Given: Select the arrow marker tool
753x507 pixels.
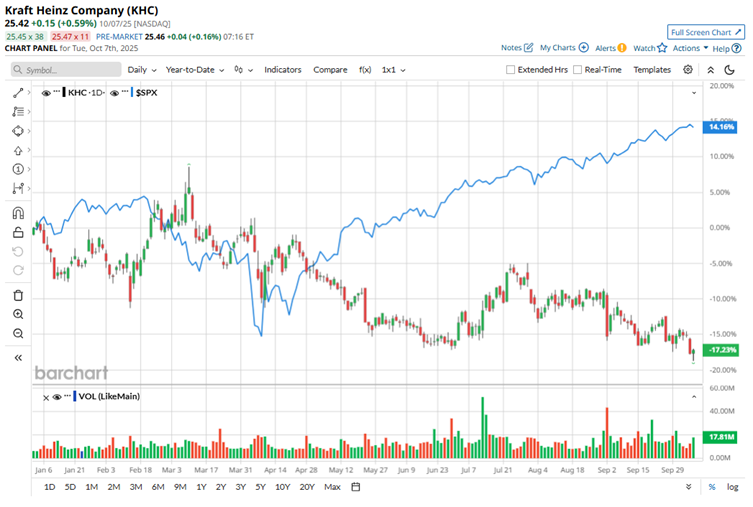Looking at the screenshot, I should point(18,150).
